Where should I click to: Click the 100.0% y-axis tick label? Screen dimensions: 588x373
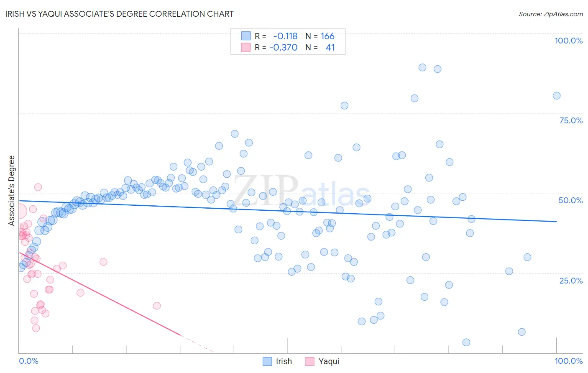tap(568, 41)
